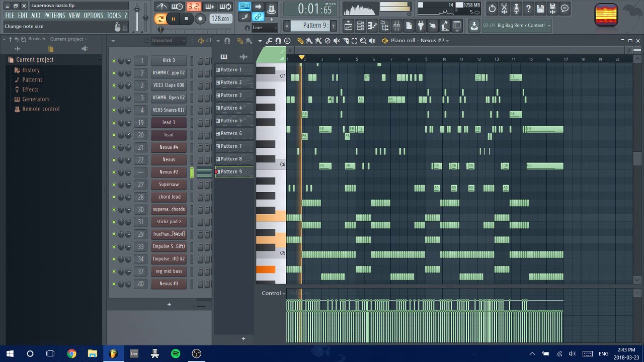Open the ADD menu
The image size is (644, 362).
[x=36, y=16]
